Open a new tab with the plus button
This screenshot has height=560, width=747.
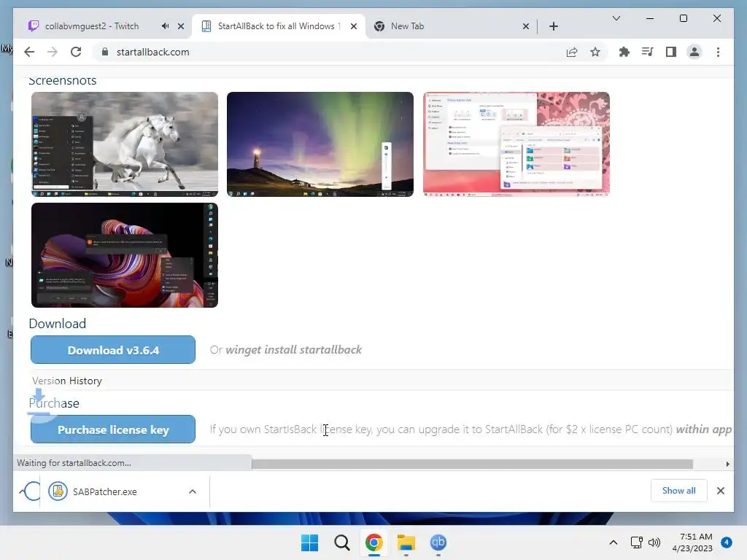554,26
